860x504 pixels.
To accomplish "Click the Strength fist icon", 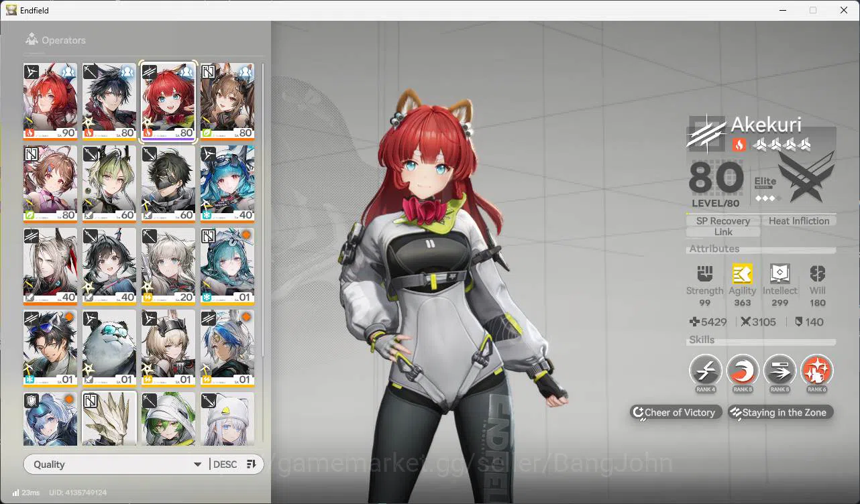I will [704, 273].
